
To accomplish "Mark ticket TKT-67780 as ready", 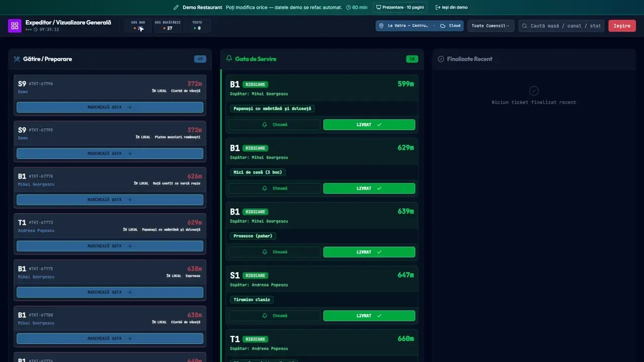I will pyautogui.click(x=110, y=338).
